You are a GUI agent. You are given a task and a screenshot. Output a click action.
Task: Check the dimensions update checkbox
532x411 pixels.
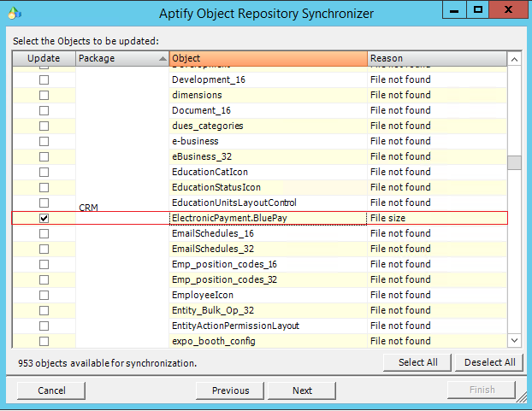coord(44,95)
